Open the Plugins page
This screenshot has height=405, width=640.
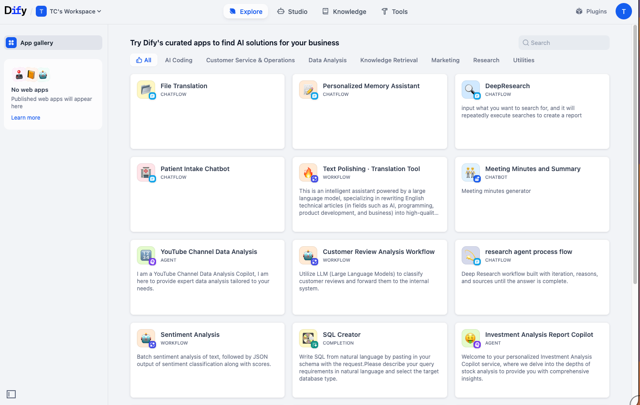click(x=591, y=11)
